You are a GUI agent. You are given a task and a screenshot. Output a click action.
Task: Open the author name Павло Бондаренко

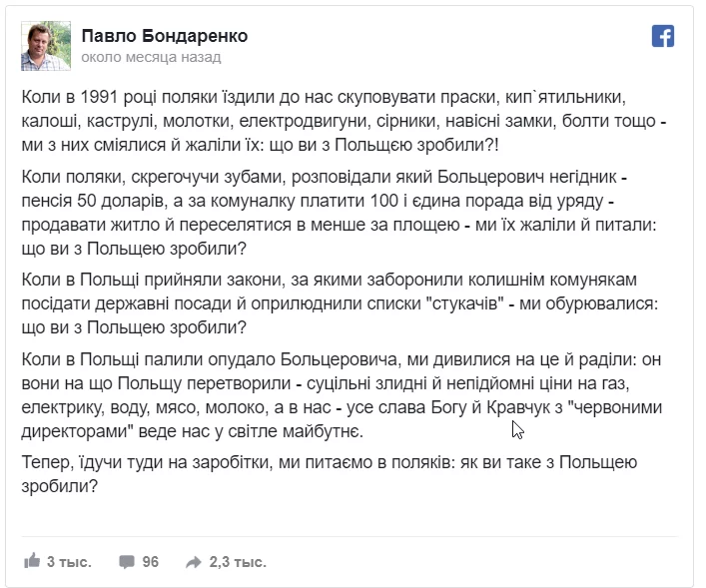164,36
